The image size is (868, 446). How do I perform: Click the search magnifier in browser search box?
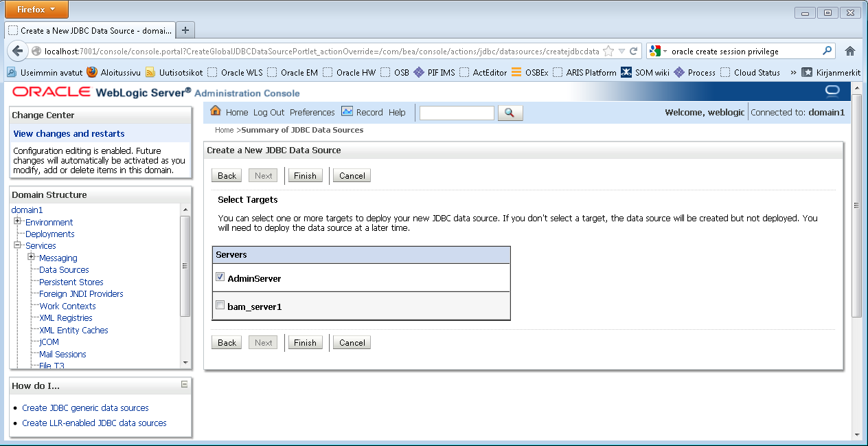[x=827, y=51]
